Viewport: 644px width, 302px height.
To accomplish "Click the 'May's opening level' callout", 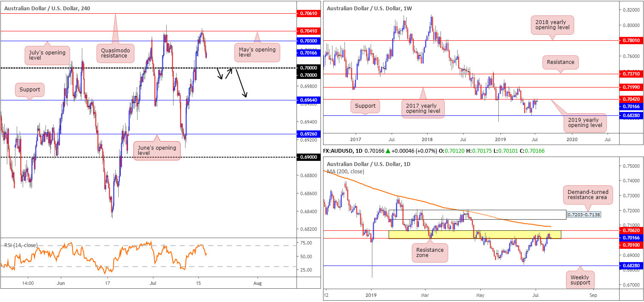I will pos(257,52).
